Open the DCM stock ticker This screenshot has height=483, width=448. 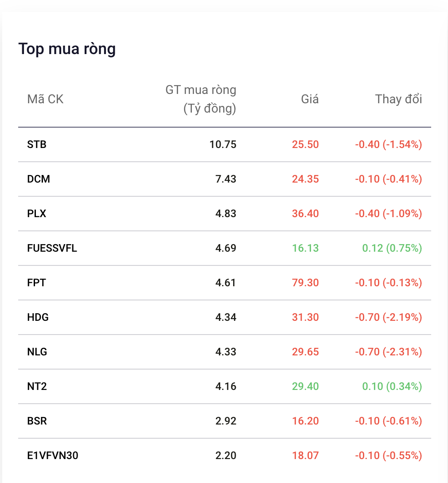coord(39,179)
